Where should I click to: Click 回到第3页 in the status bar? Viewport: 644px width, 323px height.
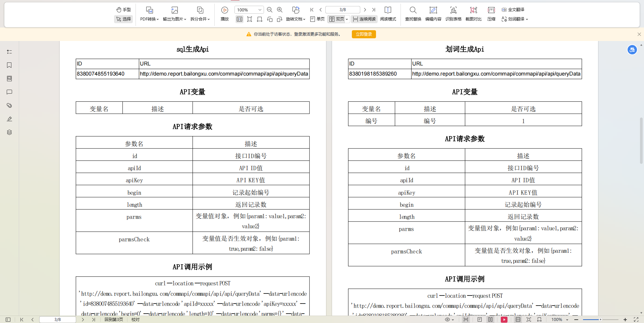[114, 320]
